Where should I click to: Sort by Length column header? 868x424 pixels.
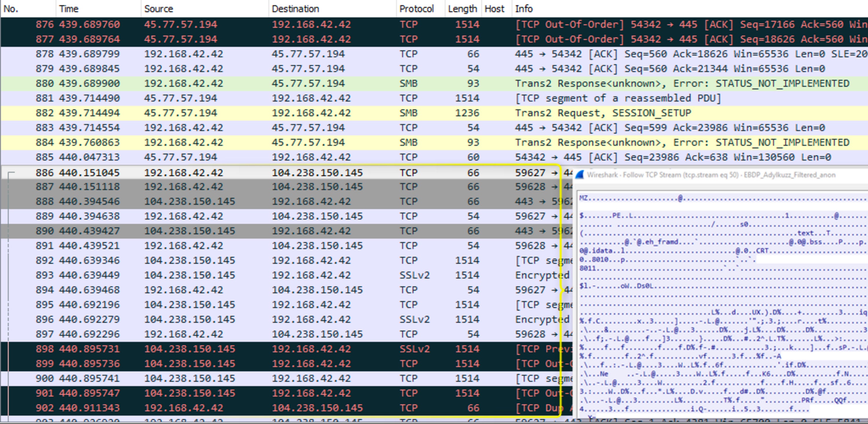click(463, 9)
